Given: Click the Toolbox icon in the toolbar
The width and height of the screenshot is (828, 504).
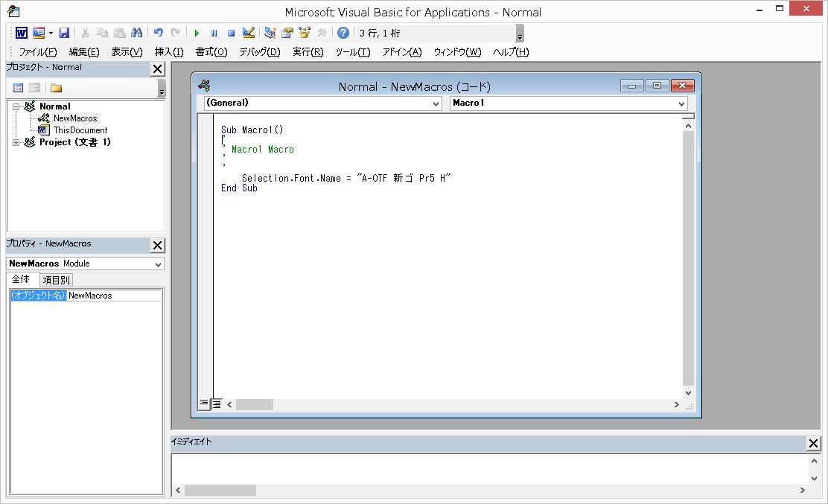Looking at the screenshot, I should [x=322, y=33].
